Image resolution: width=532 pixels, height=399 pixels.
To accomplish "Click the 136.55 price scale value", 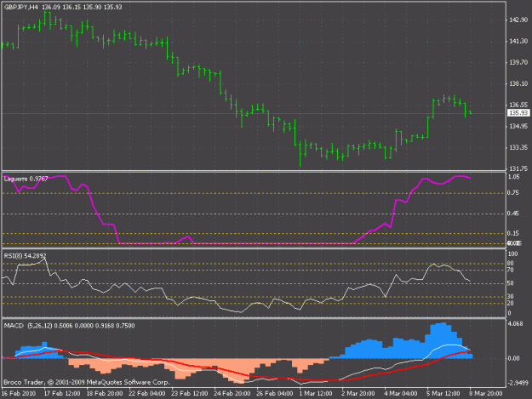I will tap(518, 105).
